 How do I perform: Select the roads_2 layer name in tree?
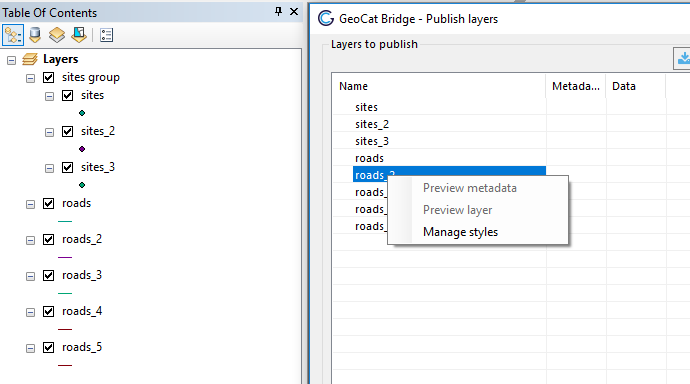[x=82, y=239]
